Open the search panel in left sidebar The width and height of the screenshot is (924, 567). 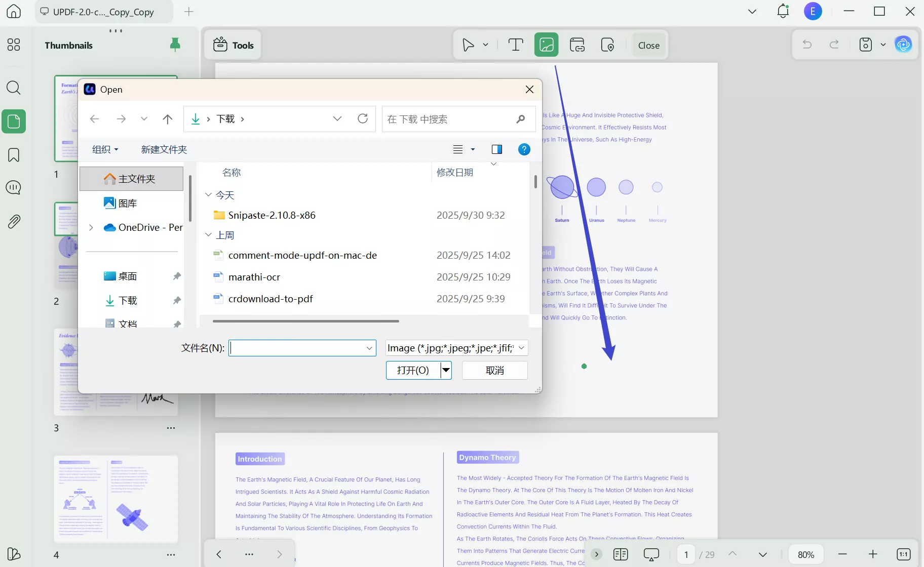click(x=14, y=88)
